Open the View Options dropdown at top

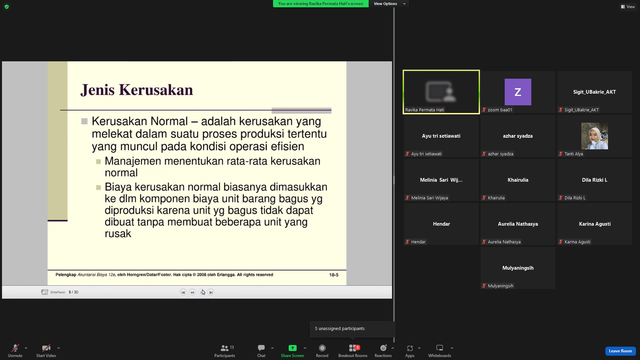(x=389, y=4)
